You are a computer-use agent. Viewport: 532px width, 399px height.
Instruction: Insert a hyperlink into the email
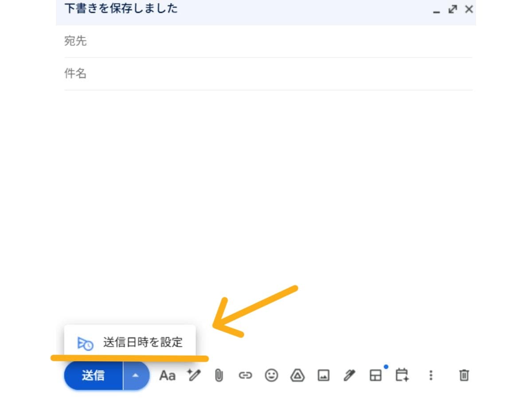click(246, 375)
